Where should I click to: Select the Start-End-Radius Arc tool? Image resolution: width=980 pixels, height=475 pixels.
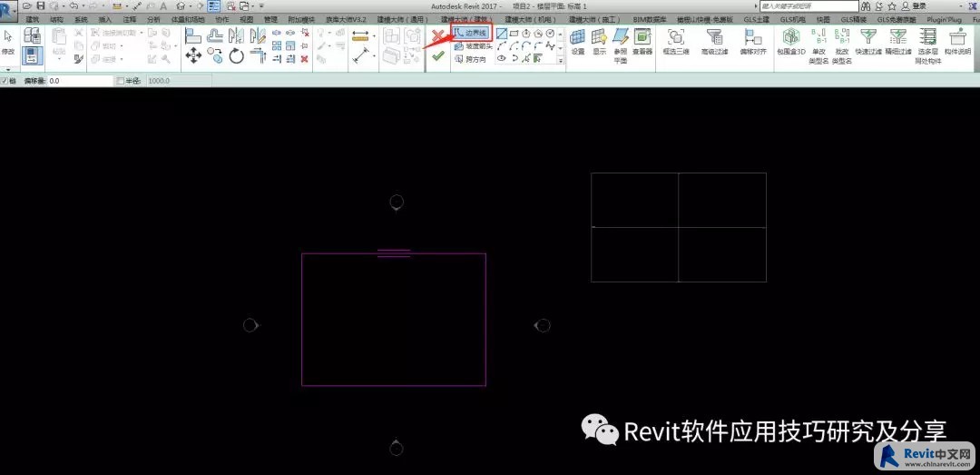coord(501,45)
